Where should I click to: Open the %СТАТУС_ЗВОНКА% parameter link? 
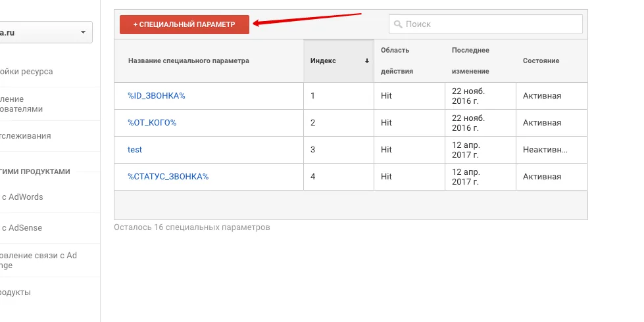[168, 176]
